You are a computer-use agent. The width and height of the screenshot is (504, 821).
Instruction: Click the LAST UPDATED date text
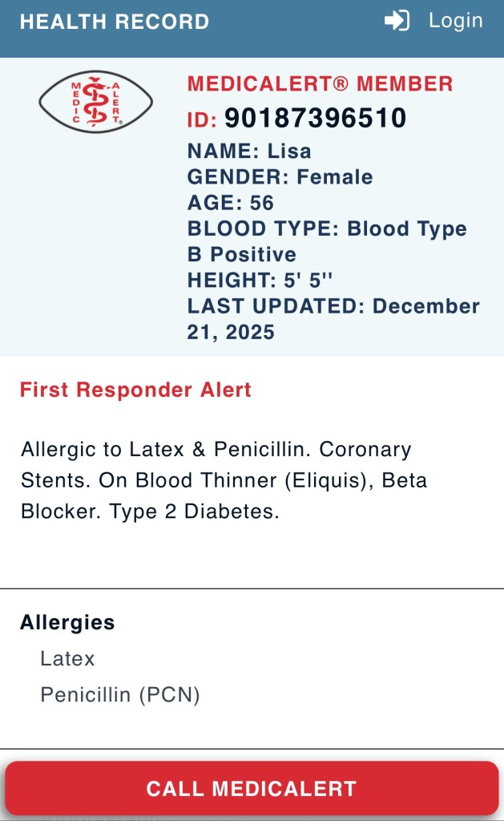pos(333,318)
